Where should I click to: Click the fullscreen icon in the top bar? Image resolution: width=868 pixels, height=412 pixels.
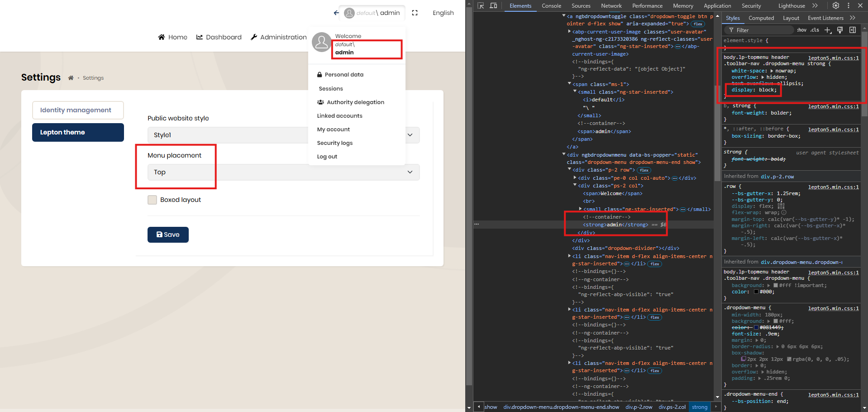point(415,13)
